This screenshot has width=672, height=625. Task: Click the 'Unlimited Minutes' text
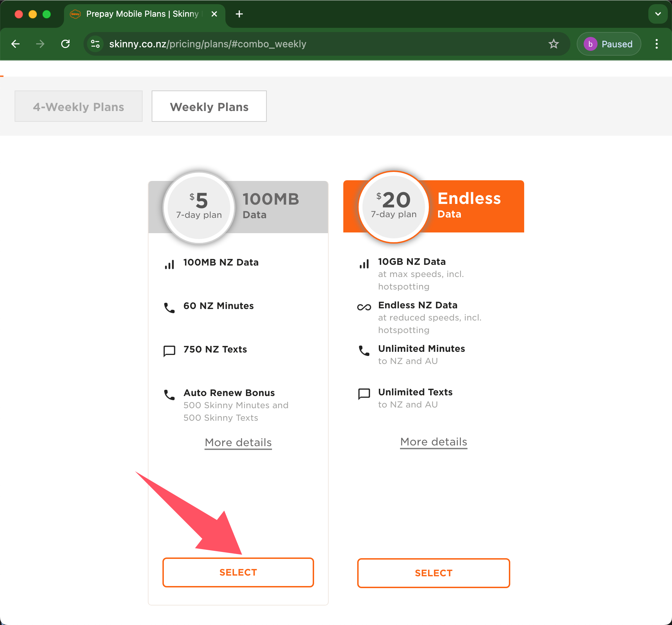pyautogui.click(x=422, y=349)
